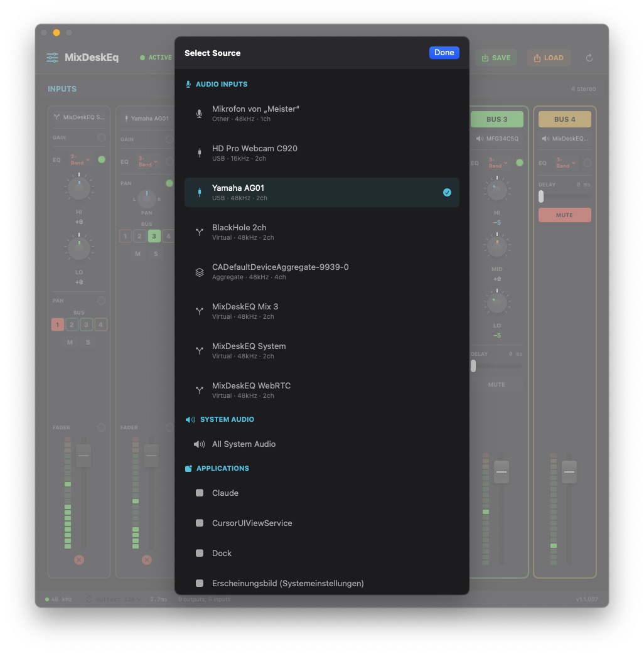
Task: Click the AUDIO INPUTS section header
Action: click(x=222, y=83)
